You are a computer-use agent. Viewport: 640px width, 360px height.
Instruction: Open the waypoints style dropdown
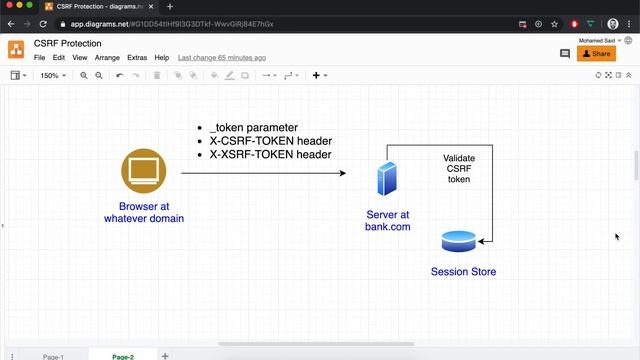click(291, 76)
